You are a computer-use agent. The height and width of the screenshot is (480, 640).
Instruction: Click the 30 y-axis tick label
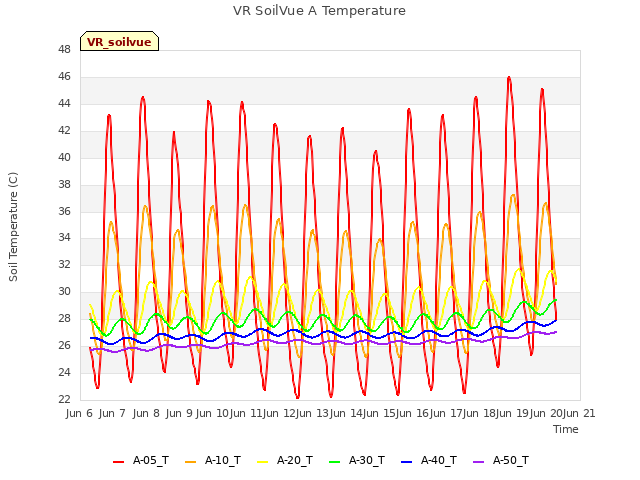tap(64, 292)
